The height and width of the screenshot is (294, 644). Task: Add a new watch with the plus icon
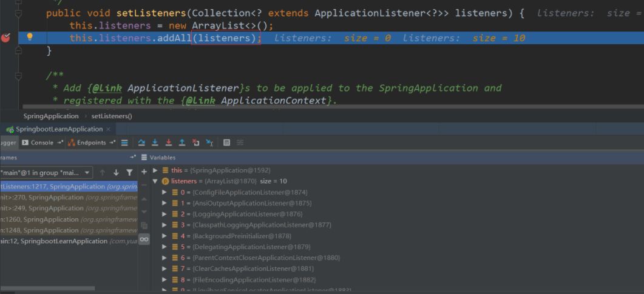coord(144,172)
